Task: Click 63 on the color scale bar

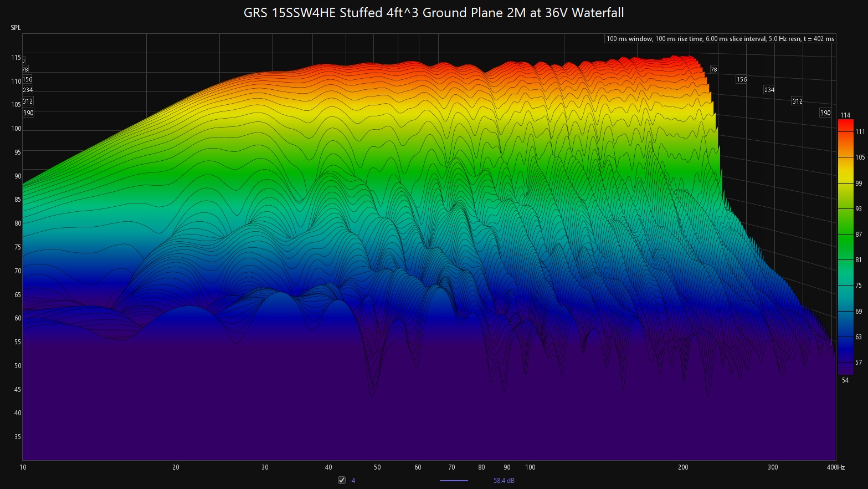Action: 859,337
